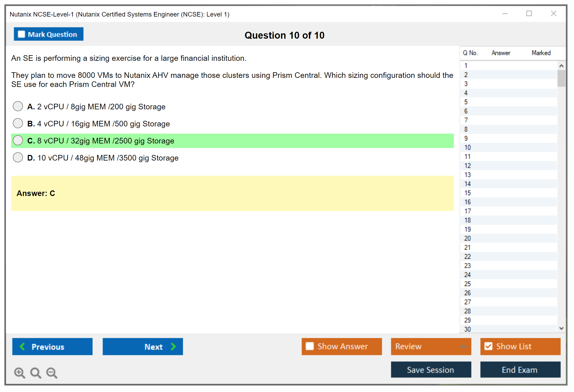
Task: Uncheck the Show List checkbox
Action: (x=488, y=346)
